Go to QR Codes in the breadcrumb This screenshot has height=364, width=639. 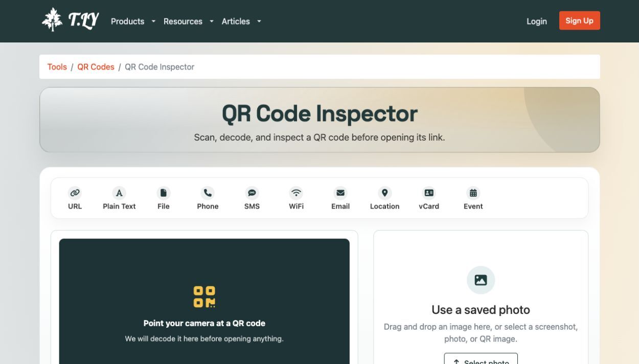click(x=96, y=67)
